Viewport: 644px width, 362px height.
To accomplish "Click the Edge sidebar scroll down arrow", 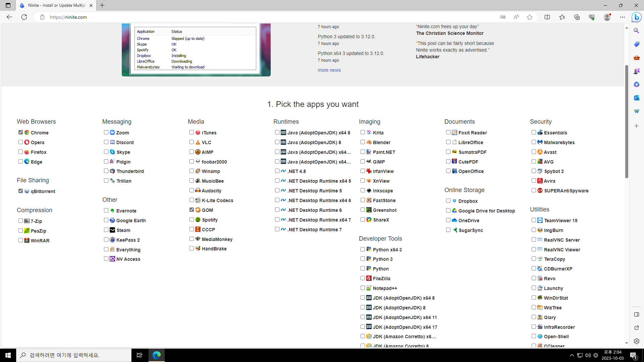I will coord(627,343).
